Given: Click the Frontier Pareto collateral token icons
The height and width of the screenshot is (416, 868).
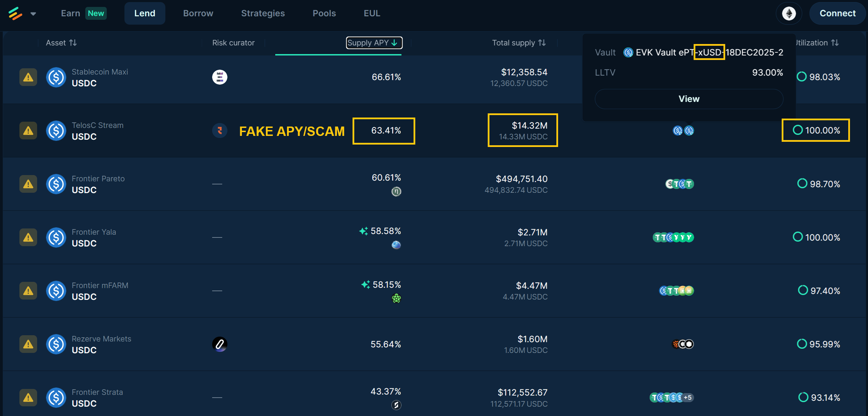Looking at the screenshot, I should click(x=679, y=184).
